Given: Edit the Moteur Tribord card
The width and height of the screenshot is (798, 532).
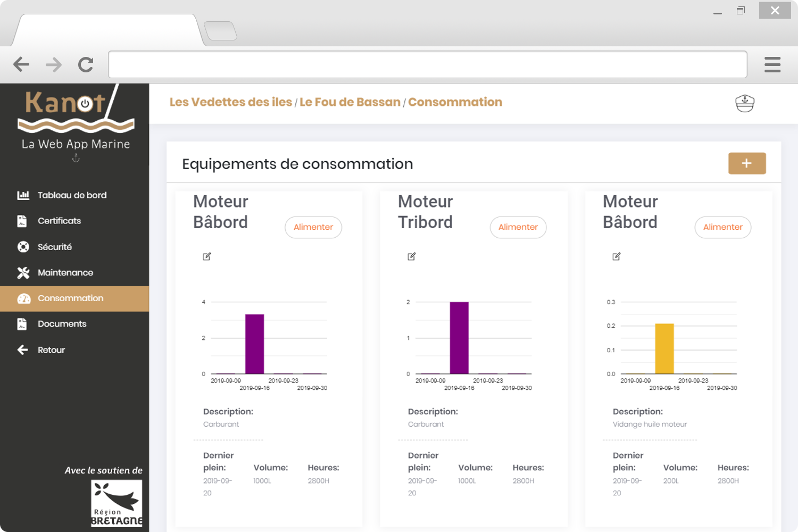Looking at the screenshot, I should click(412, 256).
